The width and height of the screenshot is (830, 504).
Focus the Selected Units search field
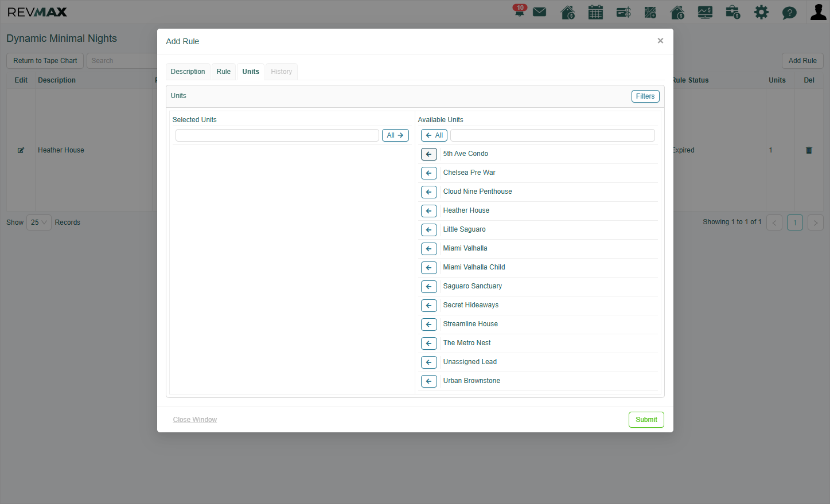point(277,135)
